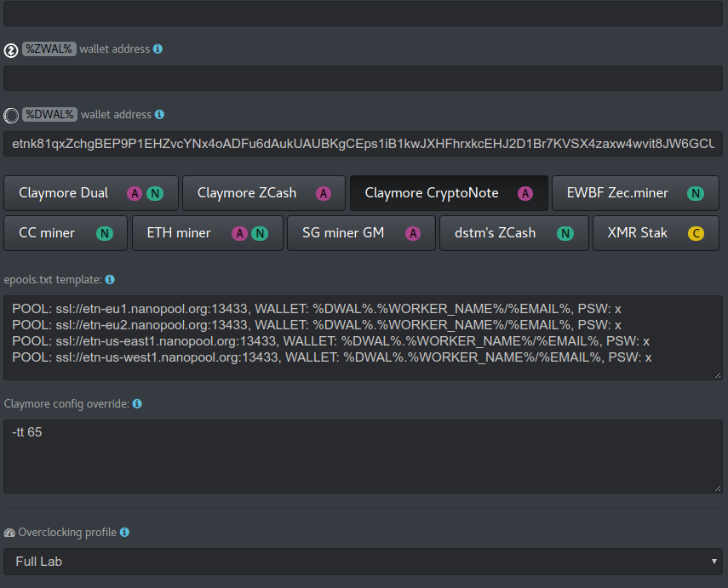Click info icon next to ZWAL wallet address

tap(158, 49)
